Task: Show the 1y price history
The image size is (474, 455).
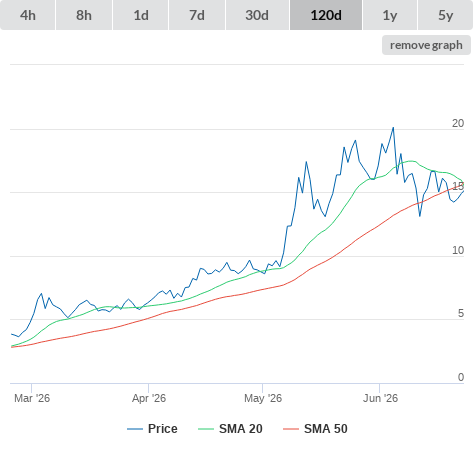Action: pos(390,15)
